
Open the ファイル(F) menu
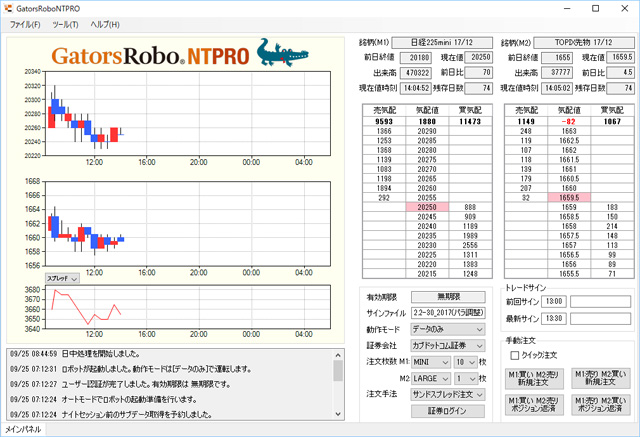[25, 25]
